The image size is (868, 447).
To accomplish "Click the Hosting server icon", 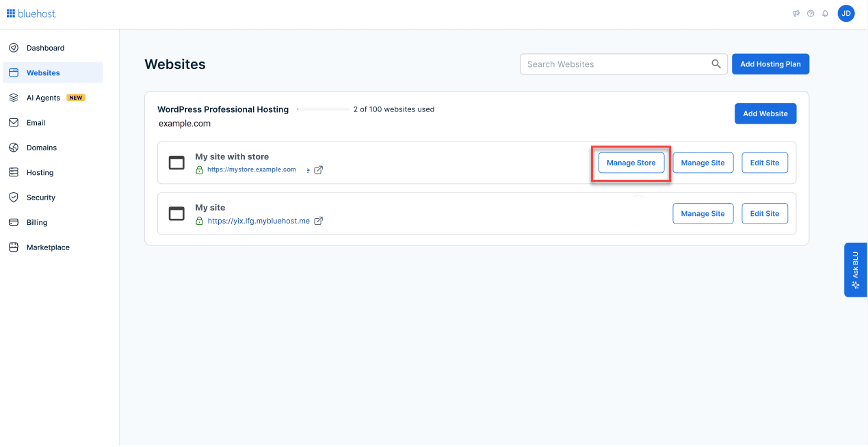I will tap(14, 172).
